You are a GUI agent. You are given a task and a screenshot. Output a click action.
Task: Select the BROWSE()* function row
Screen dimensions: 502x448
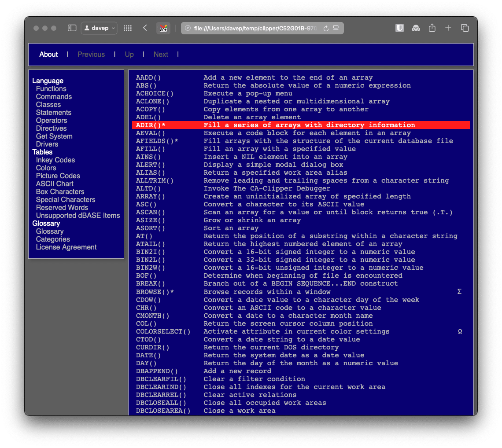pos(301,292)
